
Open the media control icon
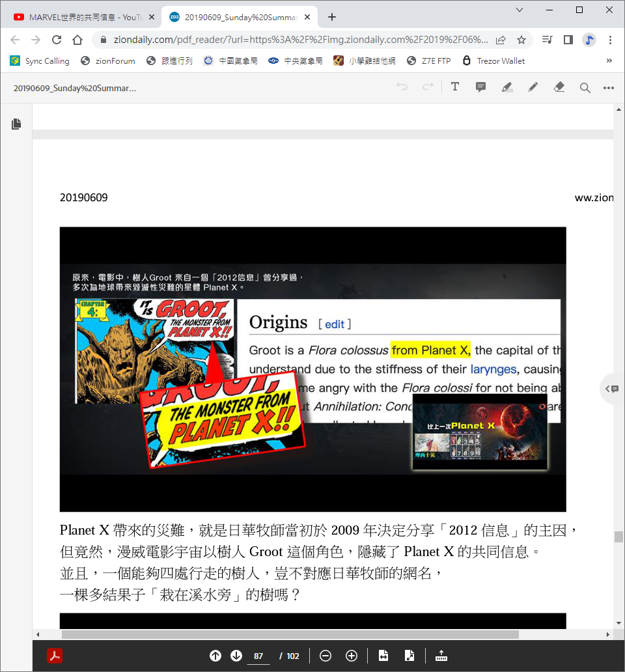tap(547, 40)
